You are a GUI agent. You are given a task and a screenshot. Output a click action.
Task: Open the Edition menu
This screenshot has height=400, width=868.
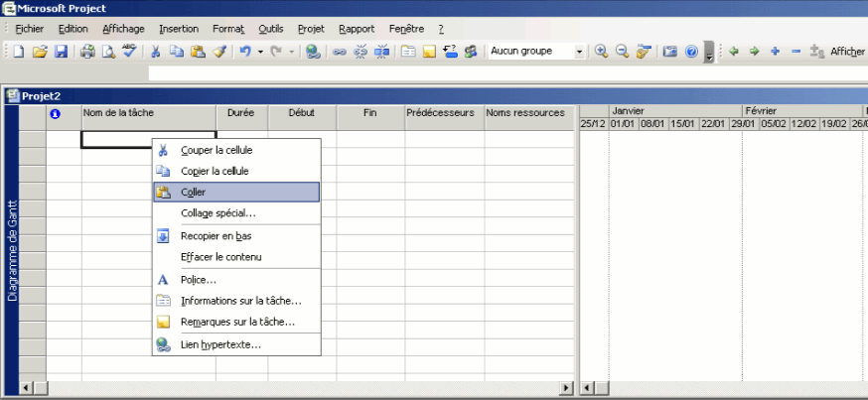tap(73, 29)
